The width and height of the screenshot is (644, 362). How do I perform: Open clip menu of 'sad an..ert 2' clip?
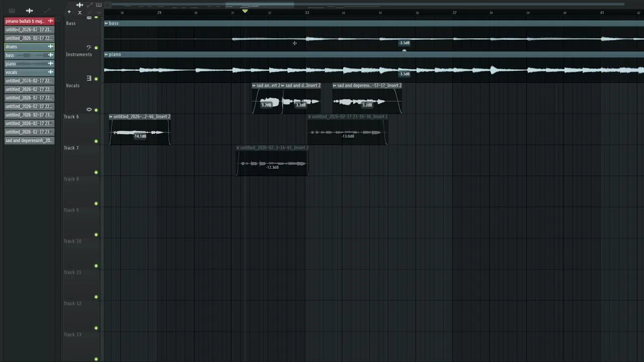point(254,85)
